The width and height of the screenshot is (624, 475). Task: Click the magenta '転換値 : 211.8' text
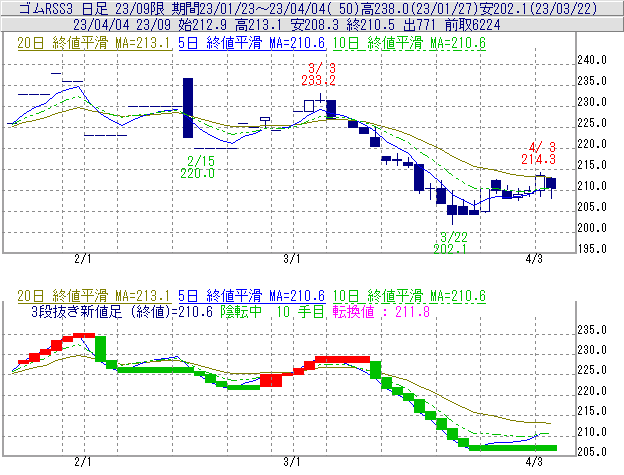coord(382,311)
